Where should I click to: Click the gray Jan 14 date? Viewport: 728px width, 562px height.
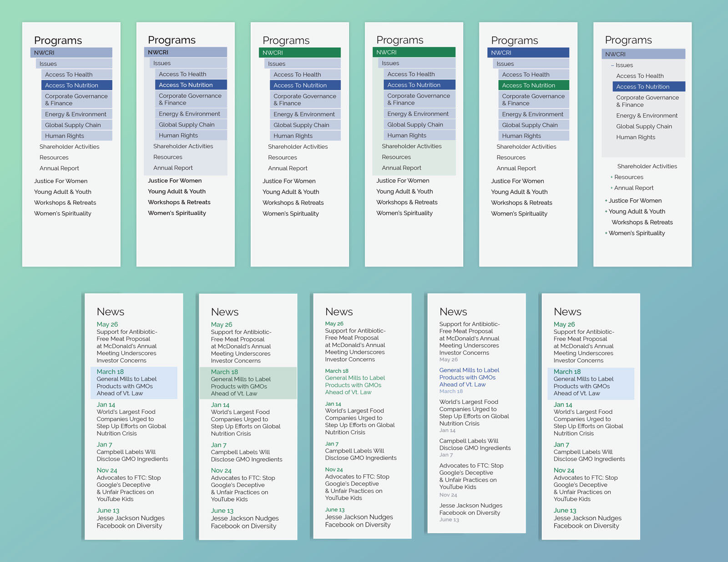[447, 431]
